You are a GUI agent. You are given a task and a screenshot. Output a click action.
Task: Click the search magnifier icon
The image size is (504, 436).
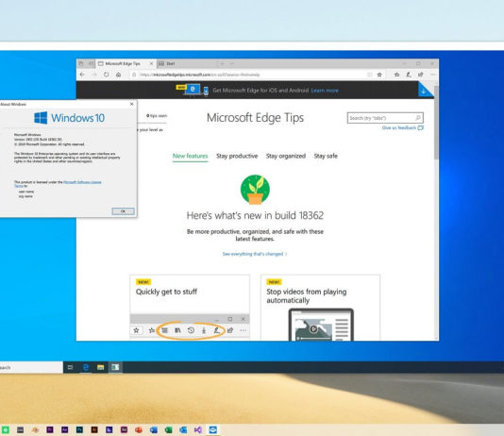[418, 118]
